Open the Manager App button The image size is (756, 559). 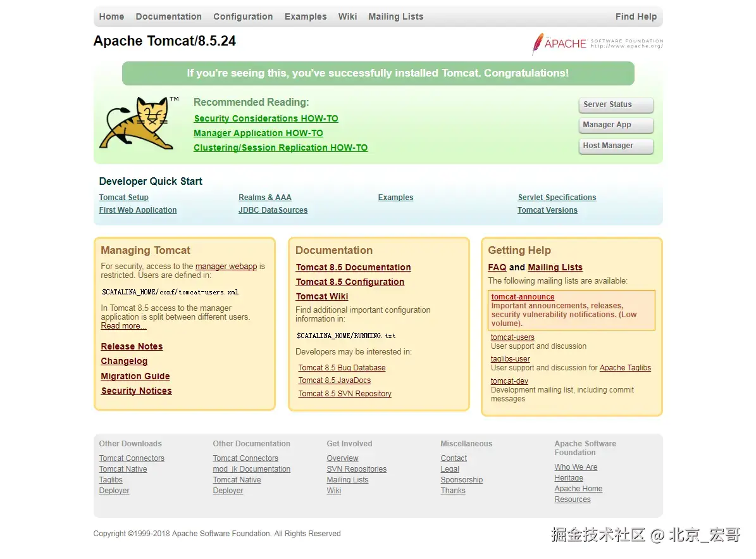tap(616, 125)
